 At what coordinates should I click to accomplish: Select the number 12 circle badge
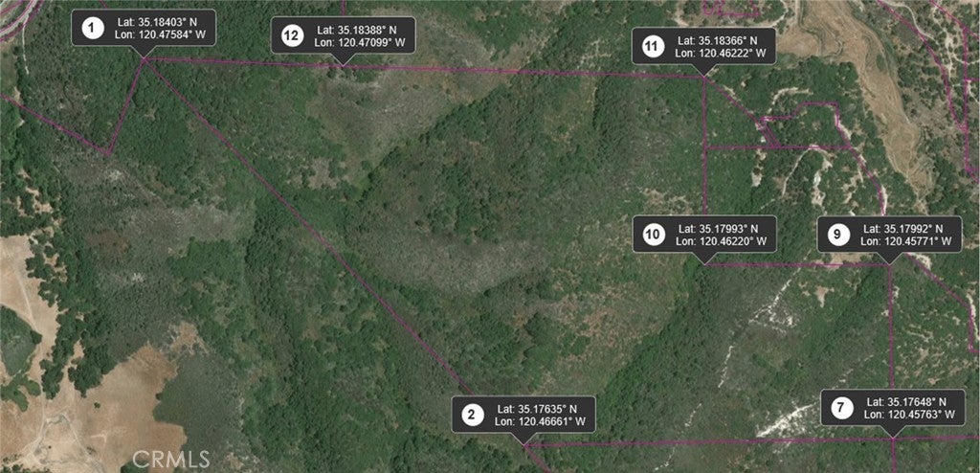(291, 35)
